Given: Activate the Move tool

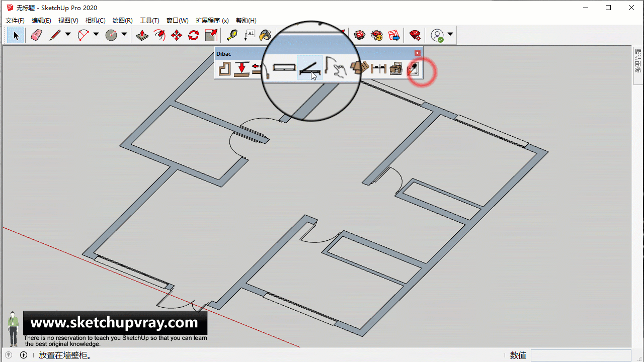Looking at the screenshot, I should point(177,35).
